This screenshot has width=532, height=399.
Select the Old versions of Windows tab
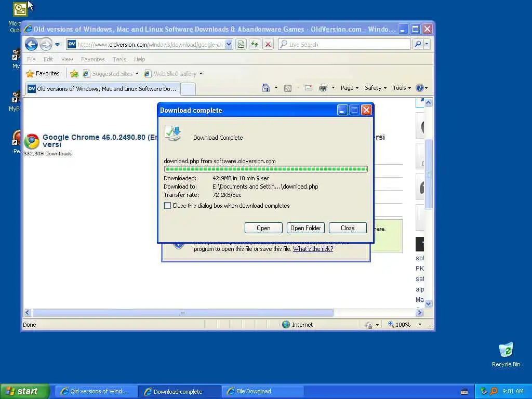point(102,89)
